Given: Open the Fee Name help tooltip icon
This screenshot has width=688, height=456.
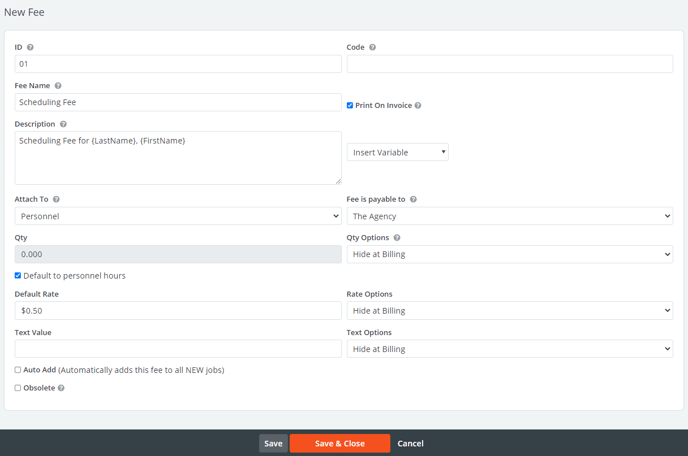Looking at the screenshot, I should pyautogui.click(x=58, y=86).
